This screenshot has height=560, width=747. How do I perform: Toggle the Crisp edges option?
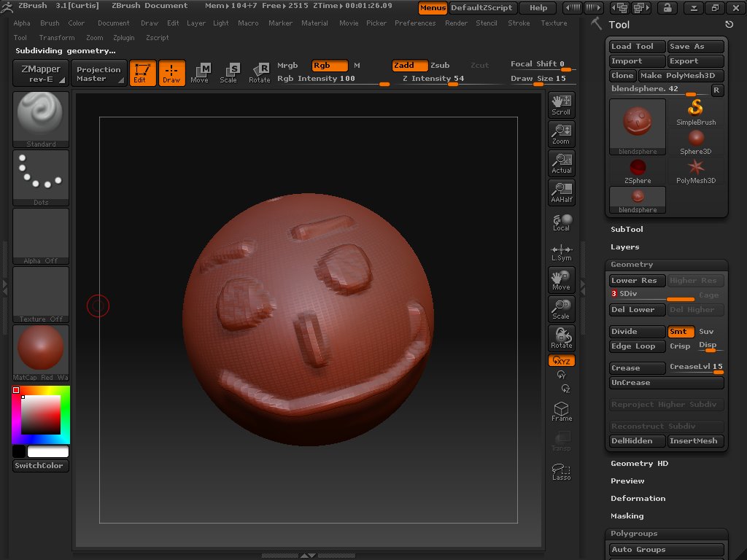coord(680,346)
